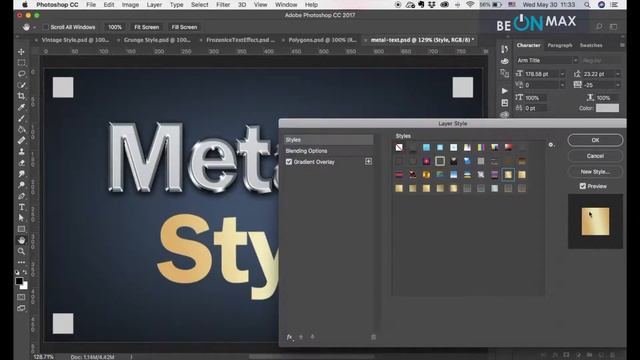Click the baseline shift 0 pt field
Image resolution: width=640 pixels, height=360 pixels.
click(536, 108)
